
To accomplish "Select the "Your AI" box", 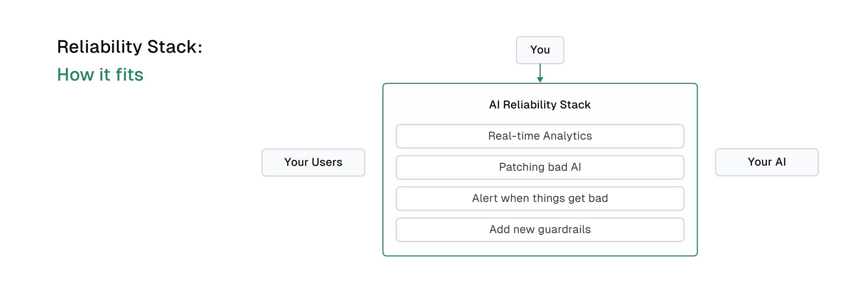I will coord(767,162).
